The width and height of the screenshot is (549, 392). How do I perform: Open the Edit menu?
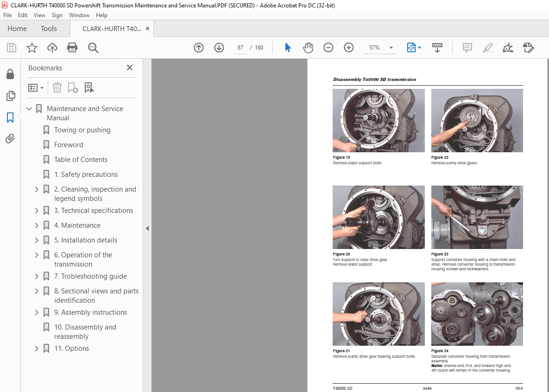click(x=22, y=15)
